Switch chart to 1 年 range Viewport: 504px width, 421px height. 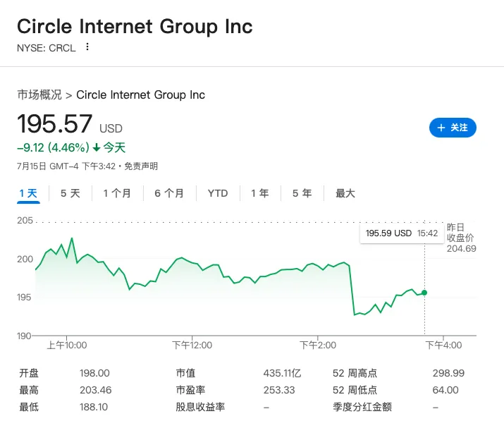point(260,193)
